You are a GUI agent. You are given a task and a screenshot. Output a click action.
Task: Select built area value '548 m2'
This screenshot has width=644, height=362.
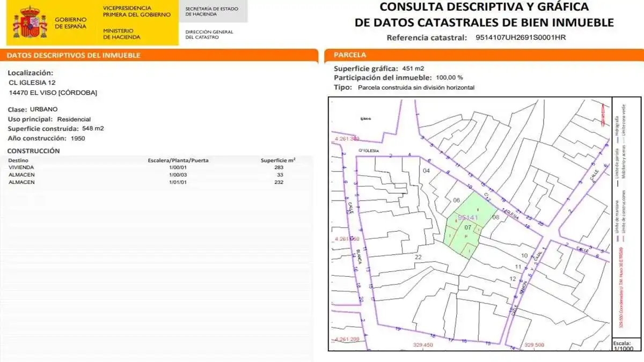[x=93, y=129]
